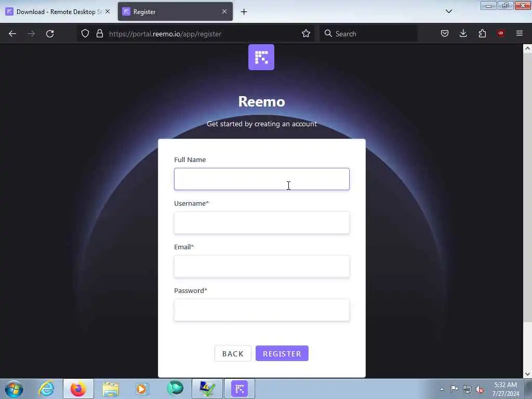Click the BACK button

click(x=233, y=353)
